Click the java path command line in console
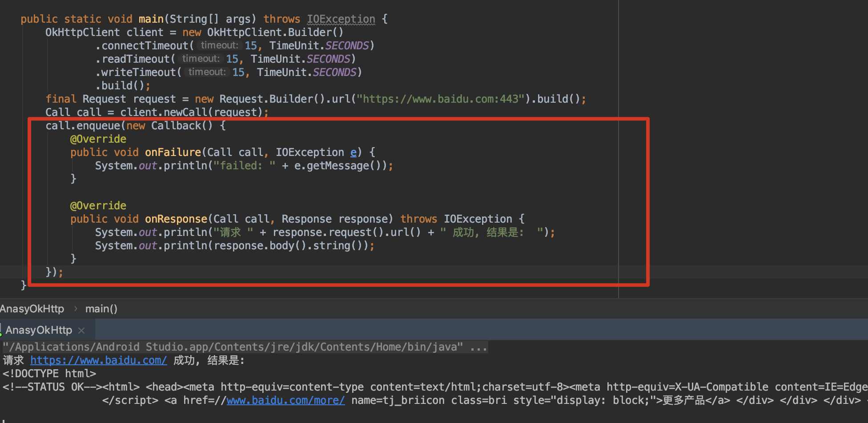Image resolution: width=868 pixels, height=423 pixels. [x=245, y=347]
